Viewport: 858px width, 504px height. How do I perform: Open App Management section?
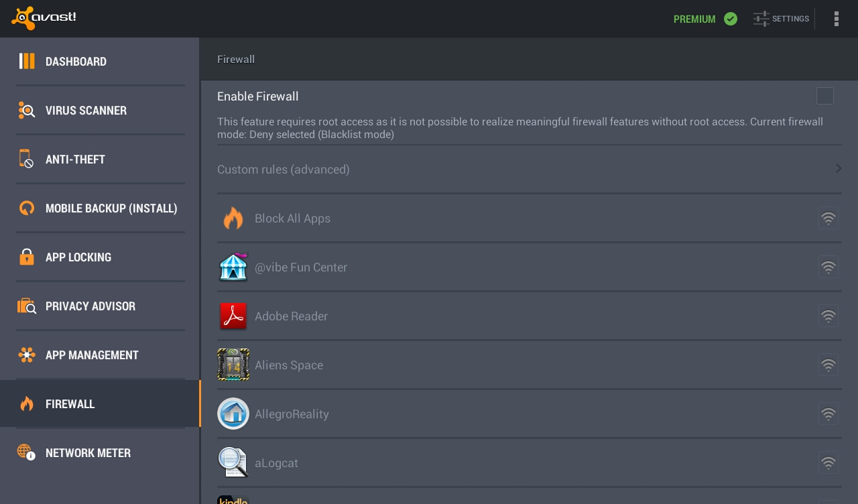pyautogui.click(x=101, y=355)
